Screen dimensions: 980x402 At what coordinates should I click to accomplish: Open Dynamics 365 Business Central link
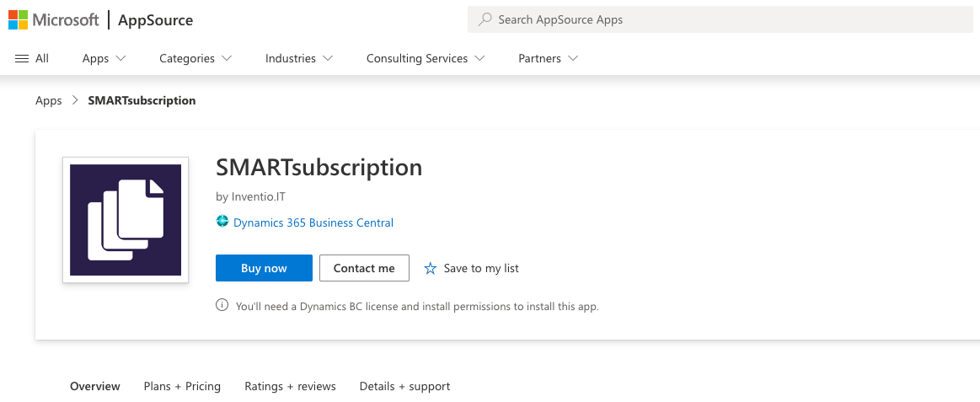click(x=313, y=222)
